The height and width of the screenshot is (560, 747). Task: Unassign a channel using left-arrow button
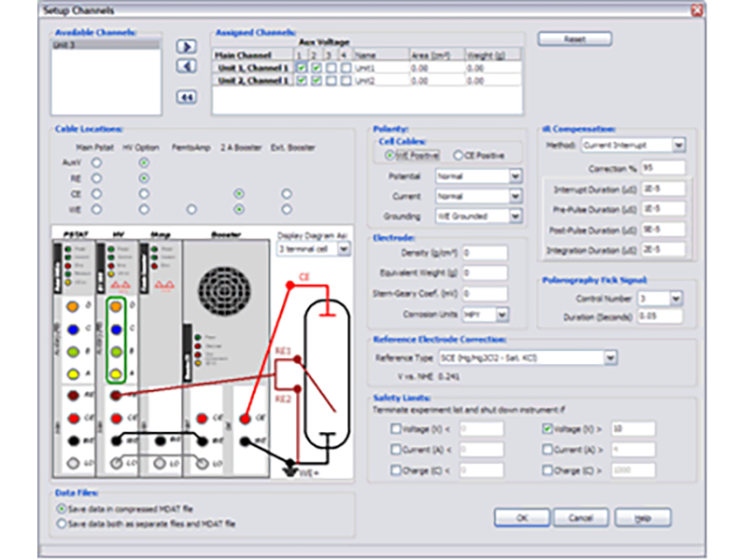186,64
